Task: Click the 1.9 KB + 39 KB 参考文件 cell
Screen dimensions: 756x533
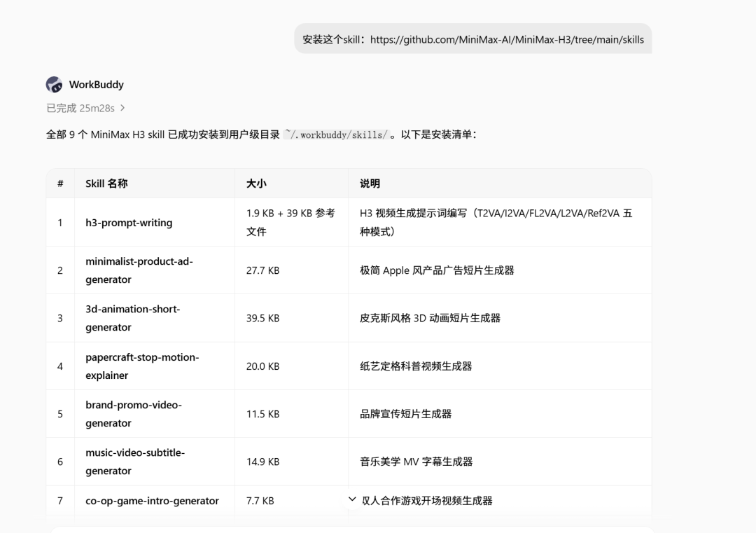Action: click(290, 222)
